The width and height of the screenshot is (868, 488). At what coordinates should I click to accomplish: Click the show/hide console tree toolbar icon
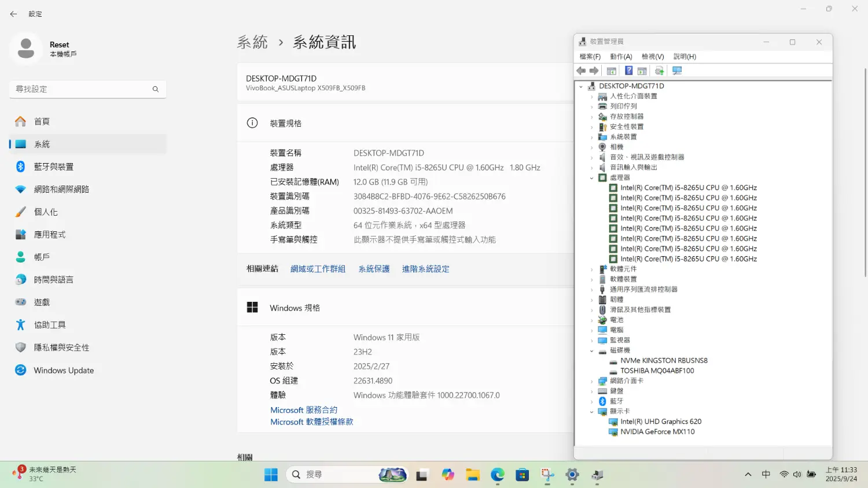pyautogui.click(x=611, y=71)
